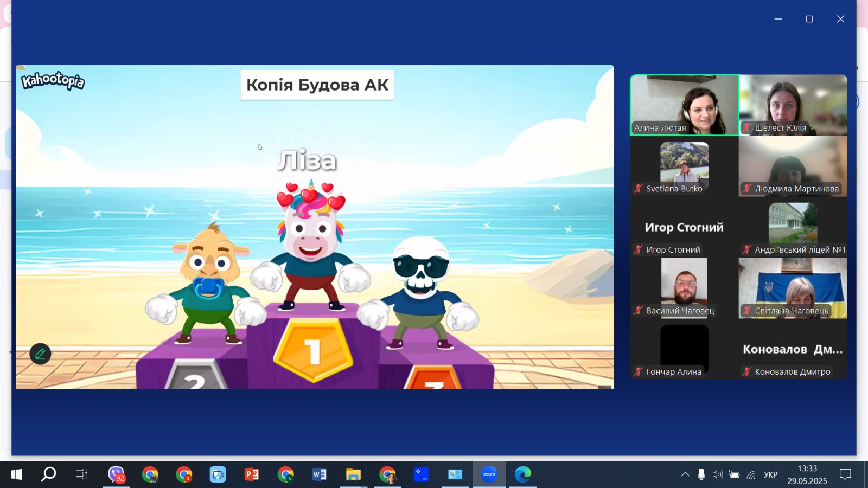868x488 pixels.
Task: Select Світлана Чаговець's video tile with flag
Action: point(793,287)
